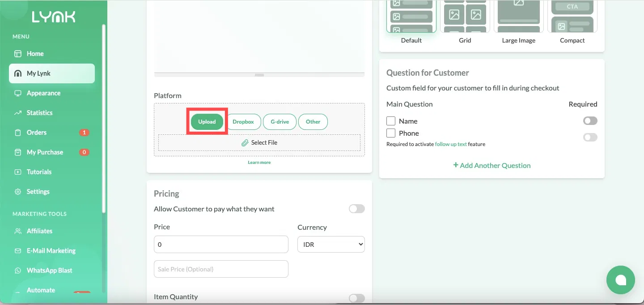This screenshot has height=305, width=644.
Task: Select the G-drive platform tab
Action: coord(280,122)
